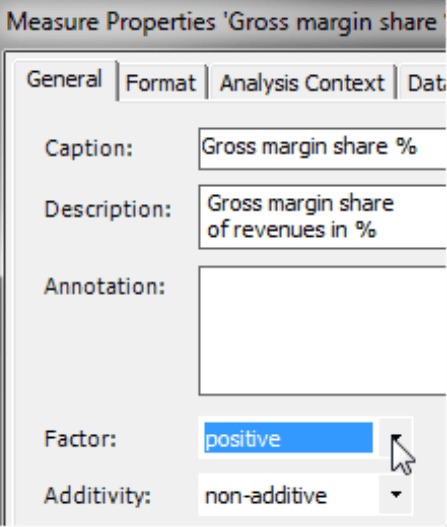This screenshot has width=447, height=527.
Task: Place cursor on 'of revenues in %' line
Action: 291,230
